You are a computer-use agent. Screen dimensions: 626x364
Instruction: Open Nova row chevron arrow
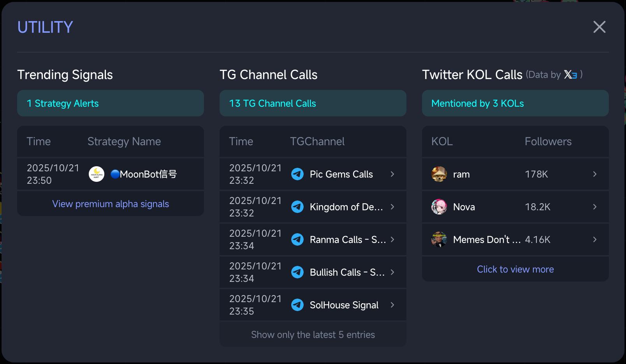click(x=594, y=207)
